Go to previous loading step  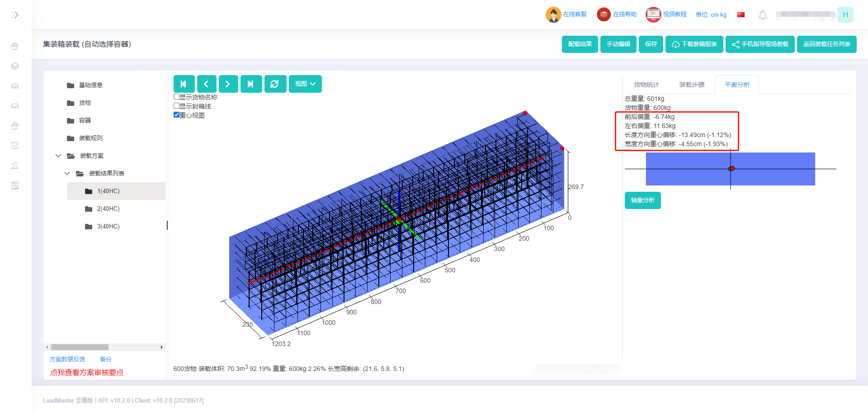[x=207, y=84]
